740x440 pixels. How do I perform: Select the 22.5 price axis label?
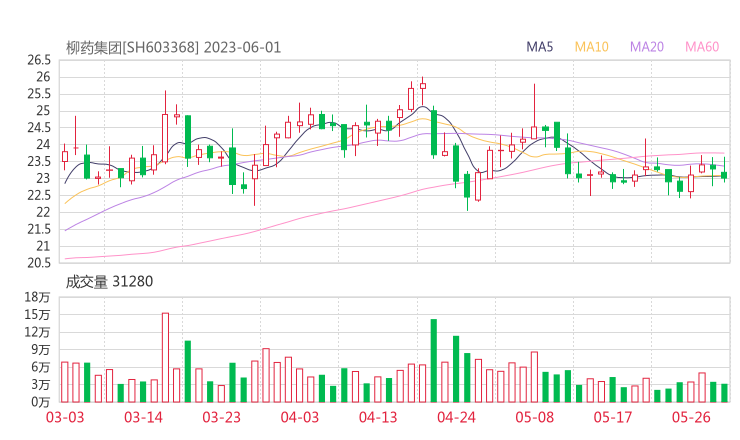tap(39, 195)
